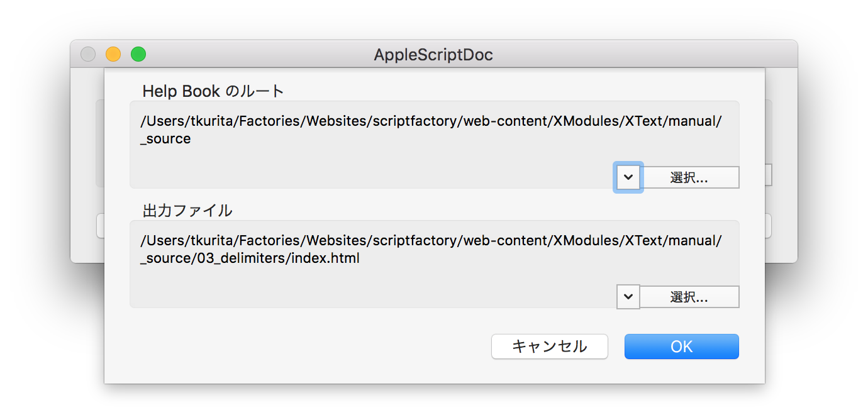Click the grayed-out close window button
The width and height of the screenshot is (868, 410).
[x=88, y=55]
